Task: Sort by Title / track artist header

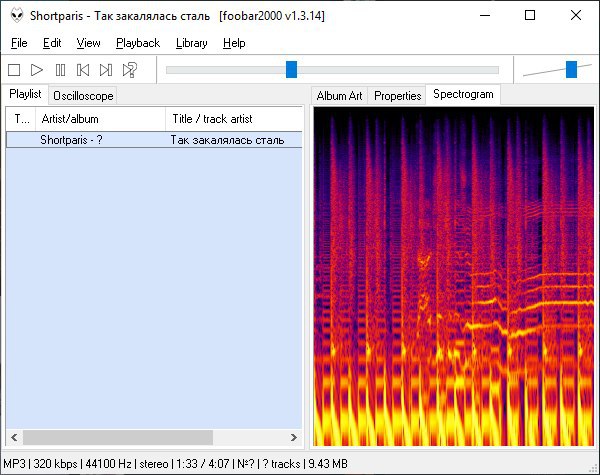Action: point(234,119)
